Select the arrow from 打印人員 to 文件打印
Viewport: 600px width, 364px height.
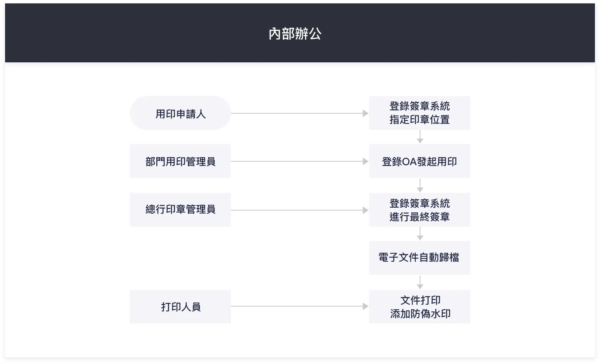point(299,307)
